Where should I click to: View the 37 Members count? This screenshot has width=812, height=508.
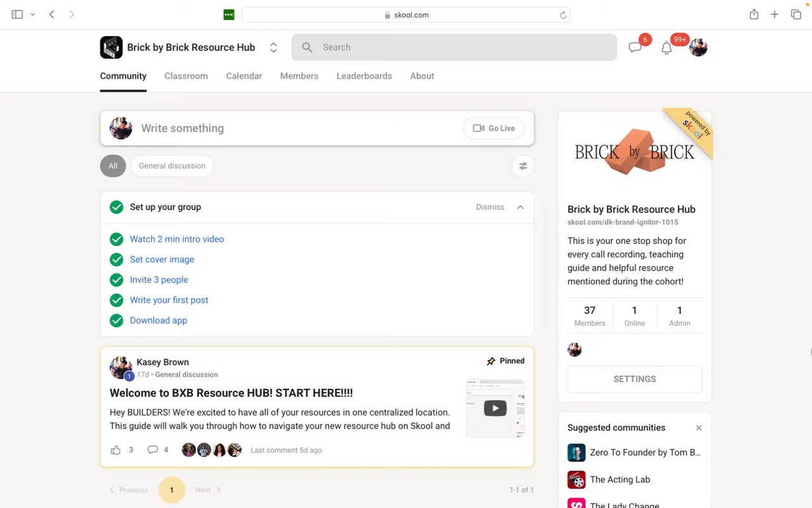pos(590,316)
